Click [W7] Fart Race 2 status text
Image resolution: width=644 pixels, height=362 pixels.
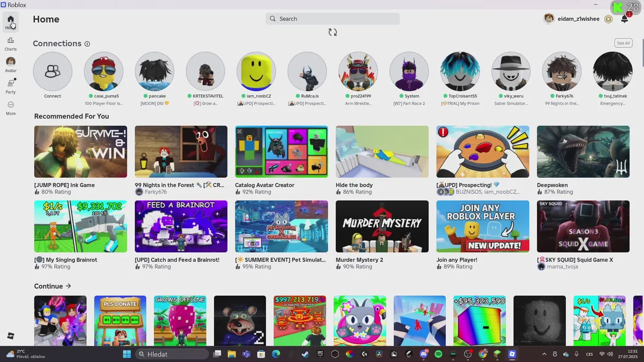point(409,104)
